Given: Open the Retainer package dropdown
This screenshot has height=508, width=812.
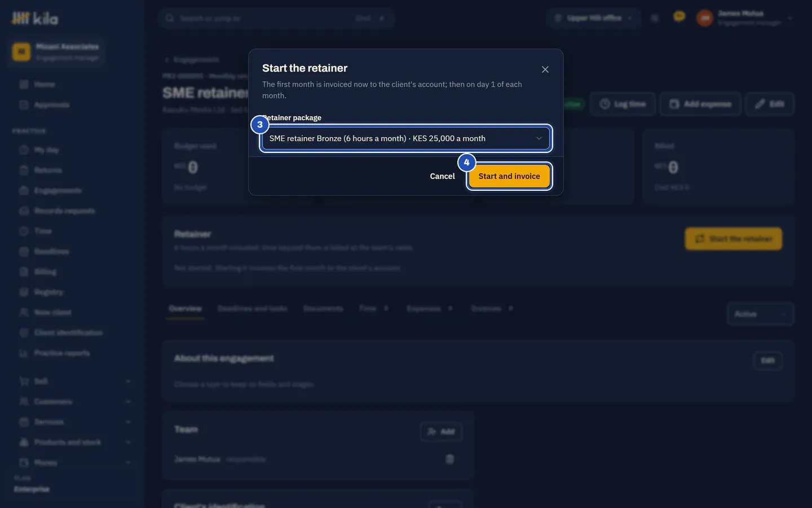Looking at the screenshot, I should [x=406, y=138].
